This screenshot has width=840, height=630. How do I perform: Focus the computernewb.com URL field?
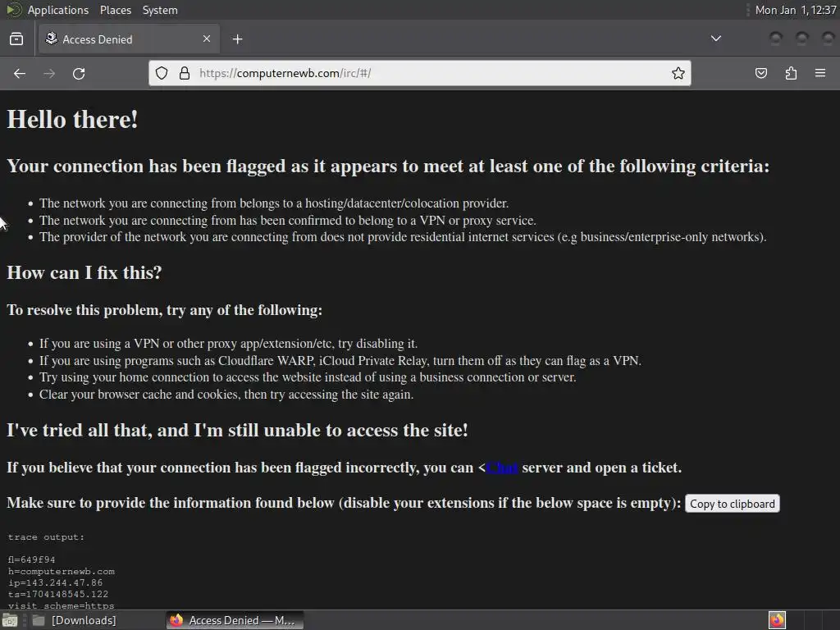[419, 73]
